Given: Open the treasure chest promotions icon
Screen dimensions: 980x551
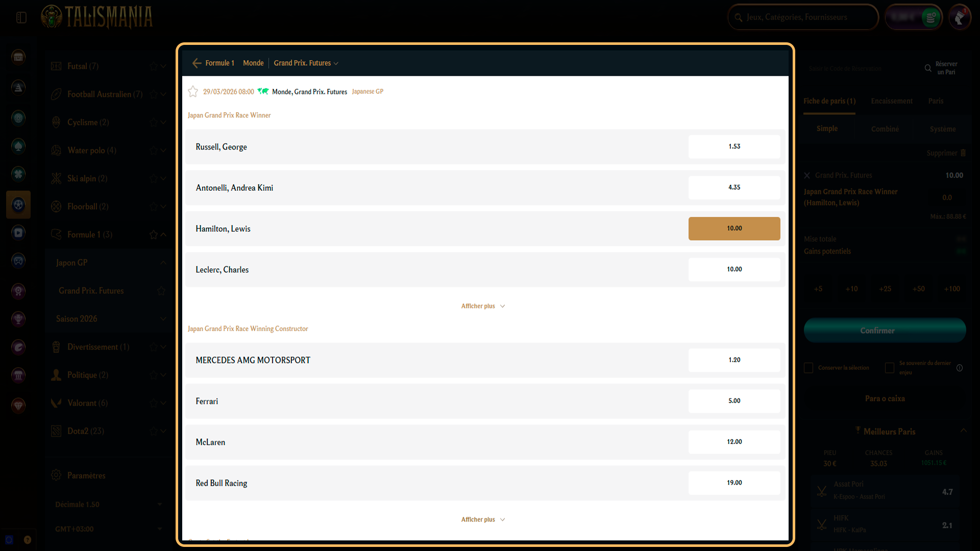Looking at the screenshot, I should tap(18, 57).
